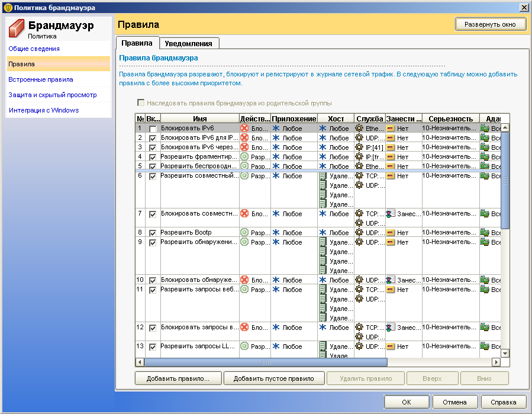The width and height of the screenshot is (532, 414).
Task: Close the firewall policy window
Action: pyautogui.click(x=524, y=8)
